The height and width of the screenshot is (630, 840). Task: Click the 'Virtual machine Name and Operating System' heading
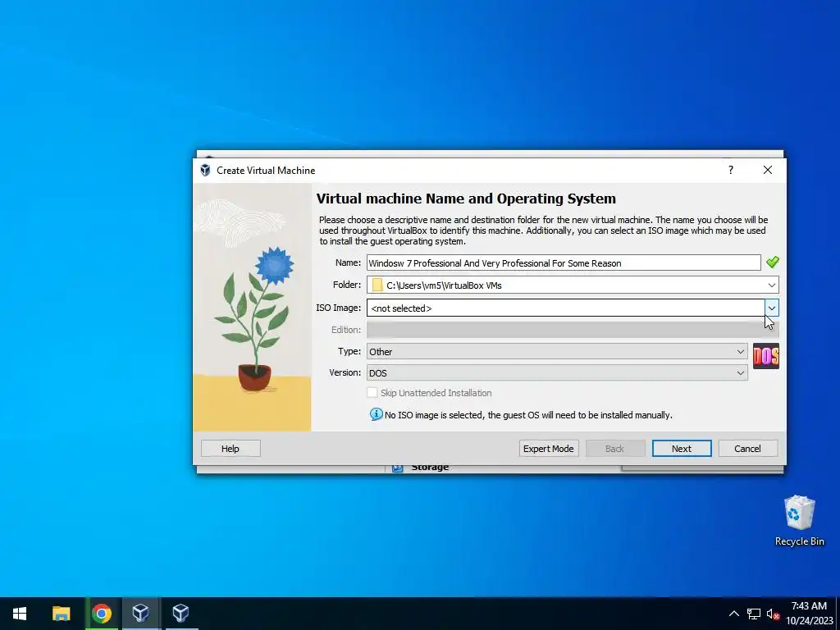466,199
